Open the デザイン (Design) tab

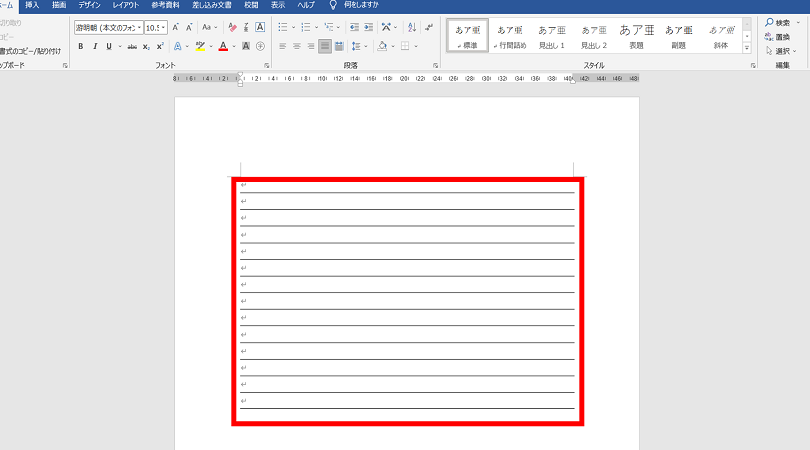click(89, 5)
